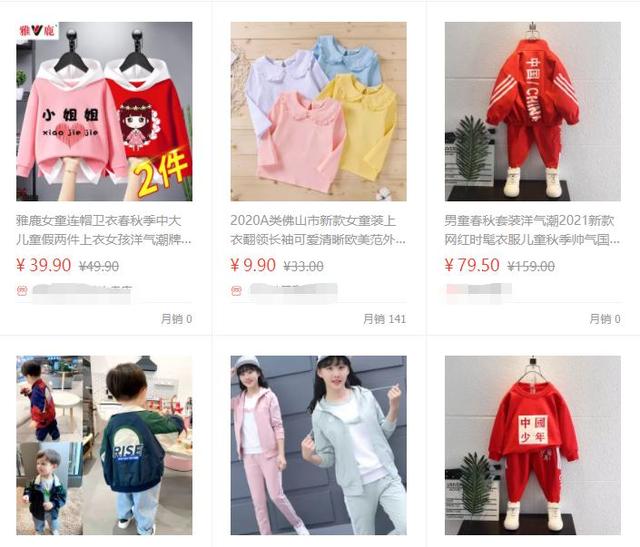Open the pink and grey hooded tracksuit image

318,445
